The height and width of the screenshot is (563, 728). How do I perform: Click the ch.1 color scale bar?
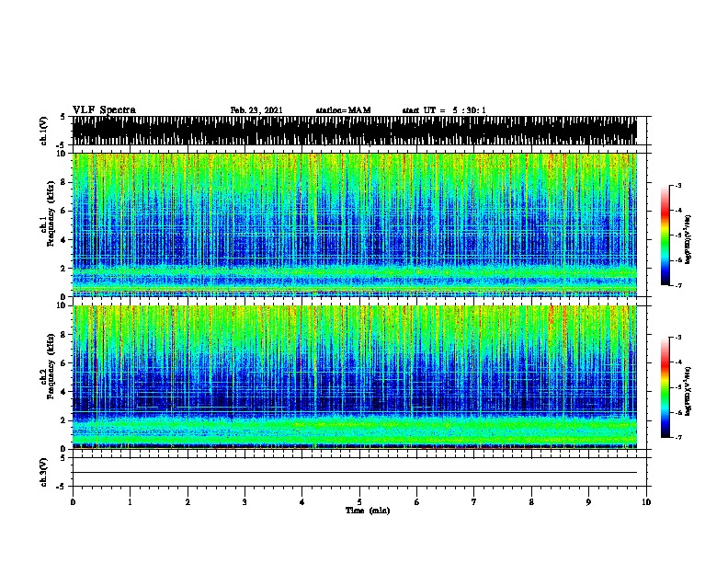(x=665, y=236)
